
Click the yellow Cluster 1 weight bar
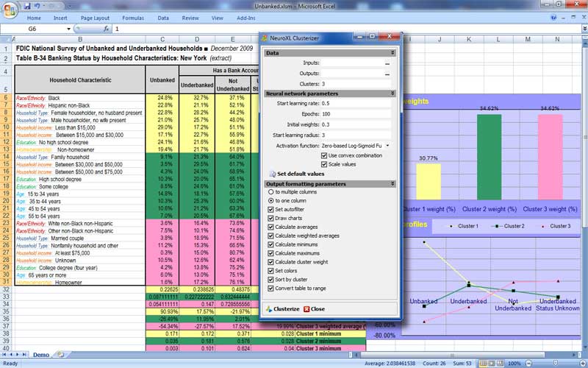coord(429,182)
